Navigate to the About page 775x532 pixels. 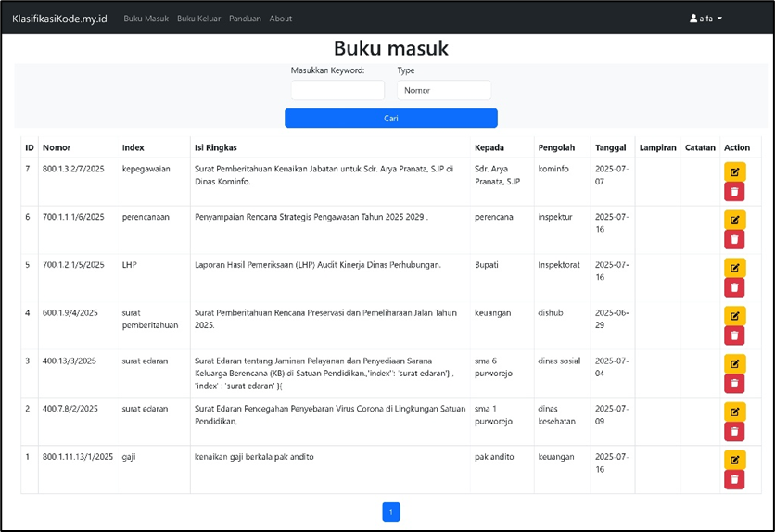(x=281, y=19)
